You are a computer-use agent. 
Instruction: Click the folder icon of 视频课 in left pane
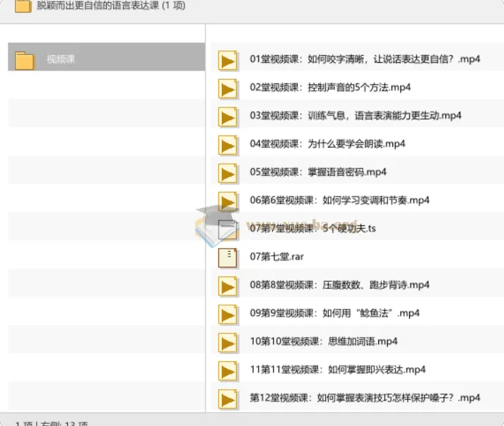(x=25, y=60)
